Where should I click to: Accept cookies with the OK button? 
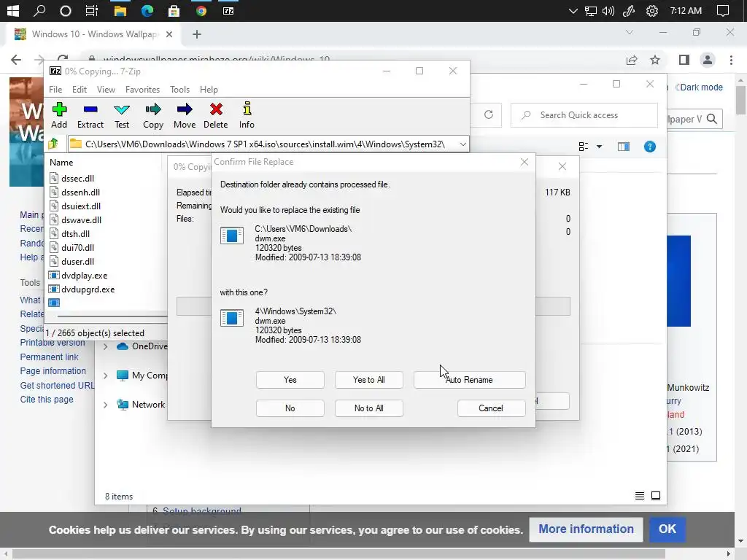[667, 529]
